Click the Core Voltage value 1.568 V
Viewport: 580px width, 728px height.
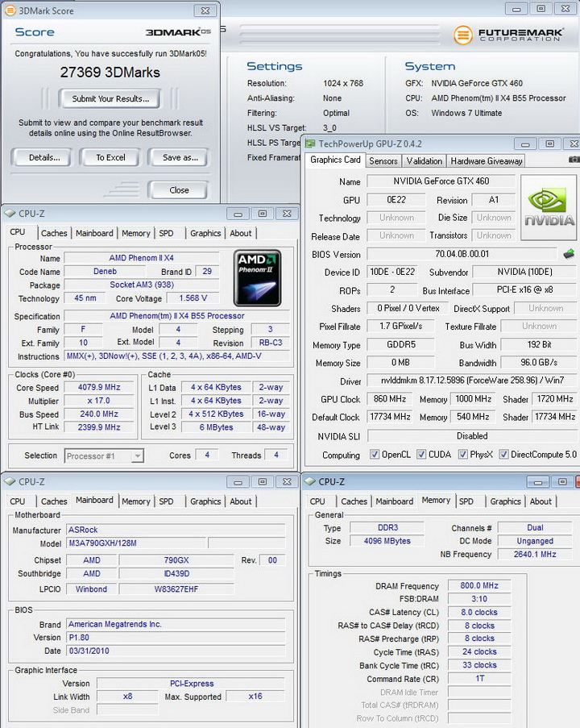click(193, 298)
